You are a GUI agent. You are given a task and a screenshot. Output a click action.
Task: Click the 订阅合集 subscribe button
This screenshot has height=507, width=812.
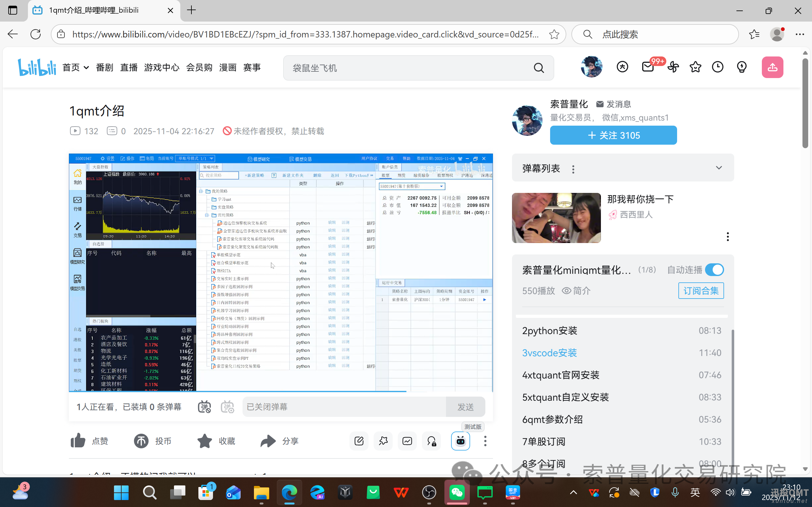click(x=701, y=290)
